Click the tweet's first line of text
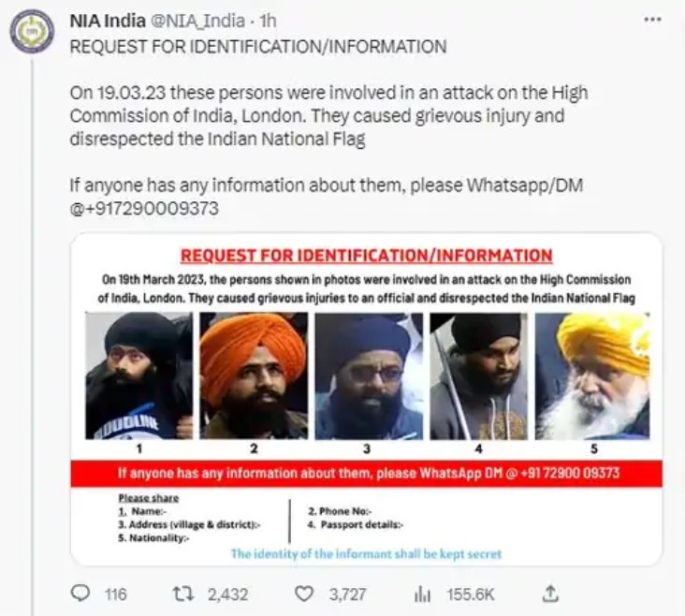This screenshot has height=616, width=685. pyautogui.click(x=258, y=47)
